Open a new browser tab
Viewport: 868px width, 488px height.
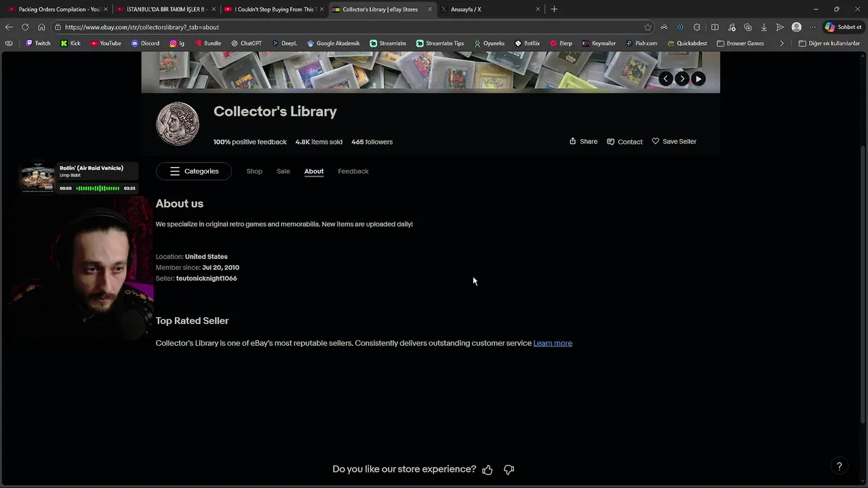coord(554,9)
